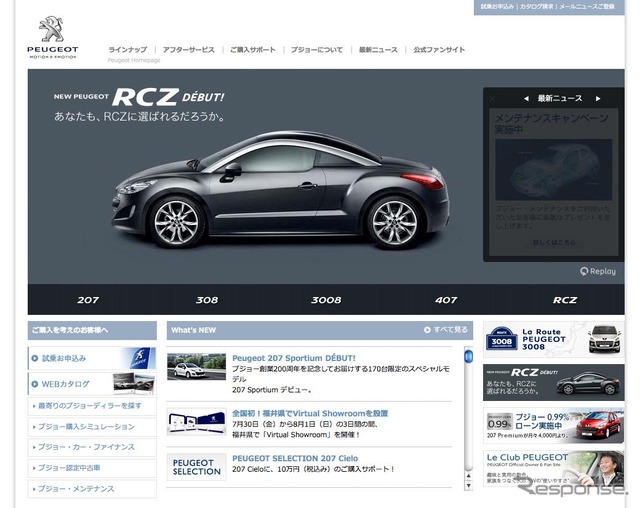The height and width of the screenshot is (508, 640).
Task: Show the previous news item arrow
Action: coord(526,98)
